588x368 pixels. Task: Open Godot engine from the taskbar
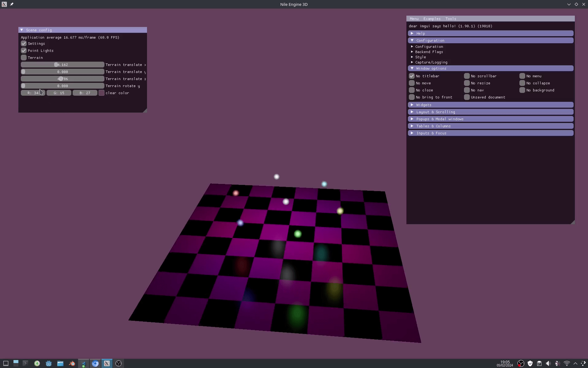[x=49, y=363]
